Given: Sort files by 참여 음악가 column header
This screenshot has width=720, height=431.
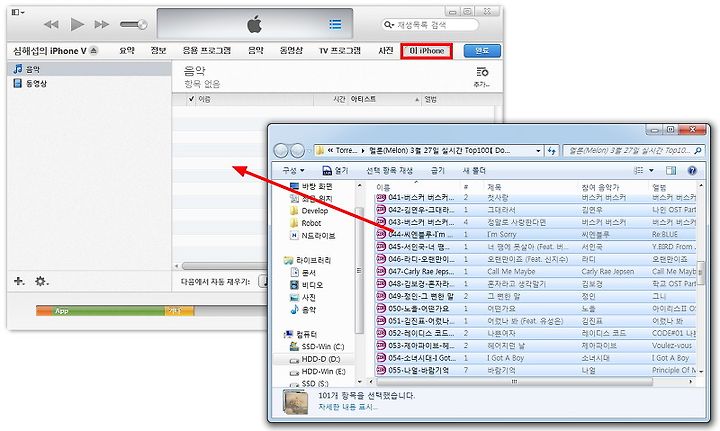Looking at the screenshot, I should tap(614, 187).
